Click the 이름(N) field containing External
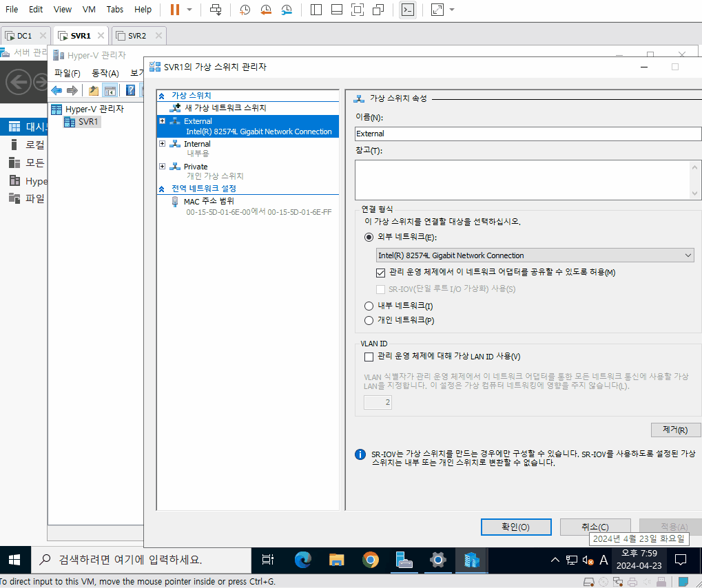The width and height of the screenshot is (702, 588). click(528, 134)
